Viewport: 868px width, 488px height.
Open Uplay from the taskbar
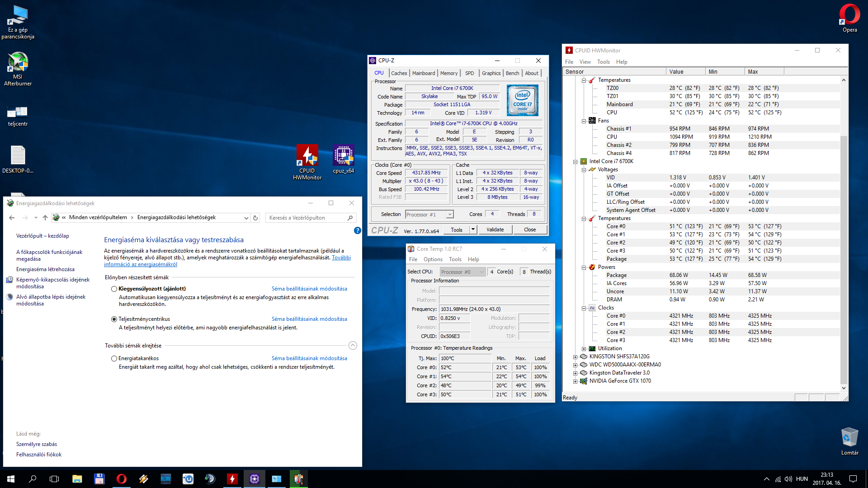point(188,479)
